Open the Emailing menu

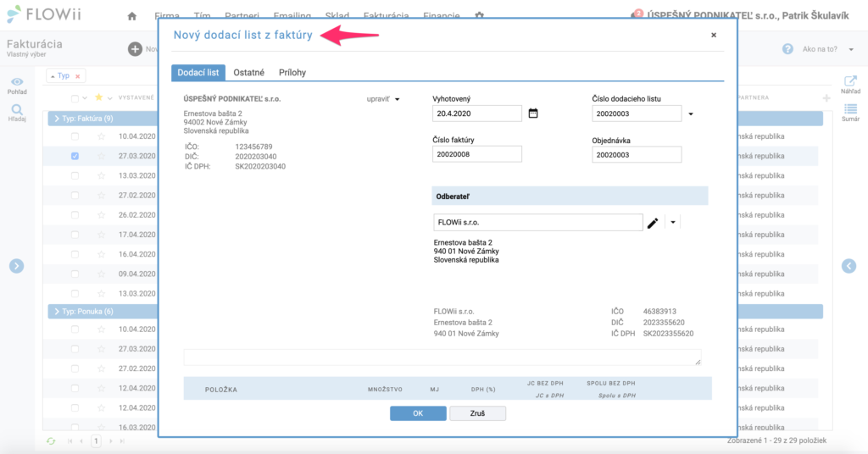tap(292, 15)
